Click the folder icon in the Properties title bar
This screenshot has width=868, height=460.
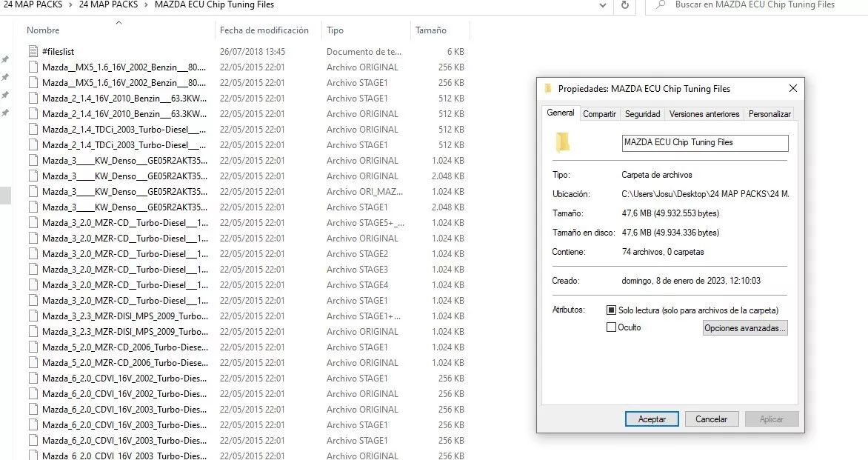[549, 89]
